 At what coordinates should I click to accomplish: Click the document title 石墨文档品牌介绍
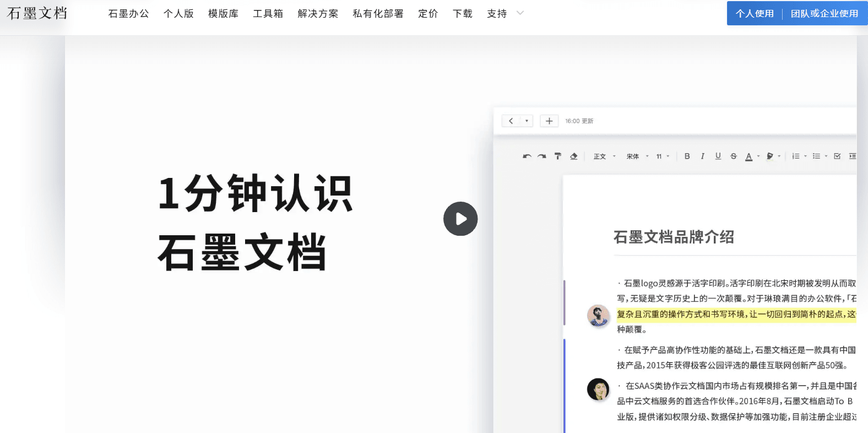[674, 237]
